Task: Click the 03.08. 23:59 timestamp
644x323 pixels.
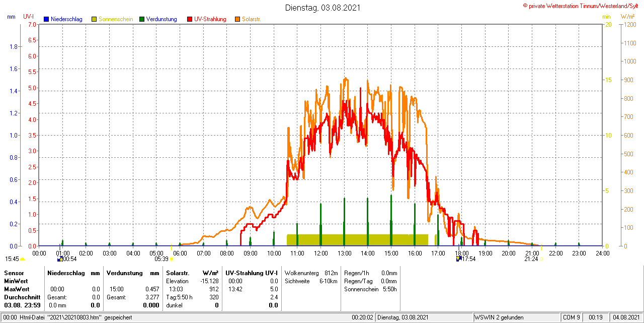Action: point(22,305)
